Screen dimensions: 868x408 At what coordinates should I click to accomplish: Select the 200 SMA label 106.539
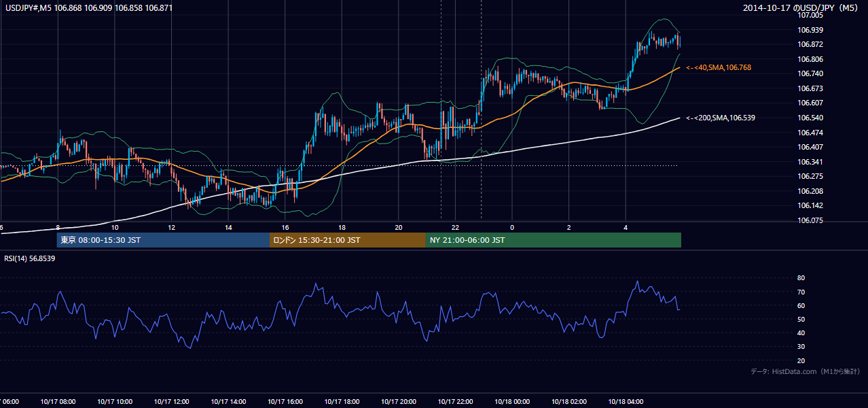click(x=721, y=118)
